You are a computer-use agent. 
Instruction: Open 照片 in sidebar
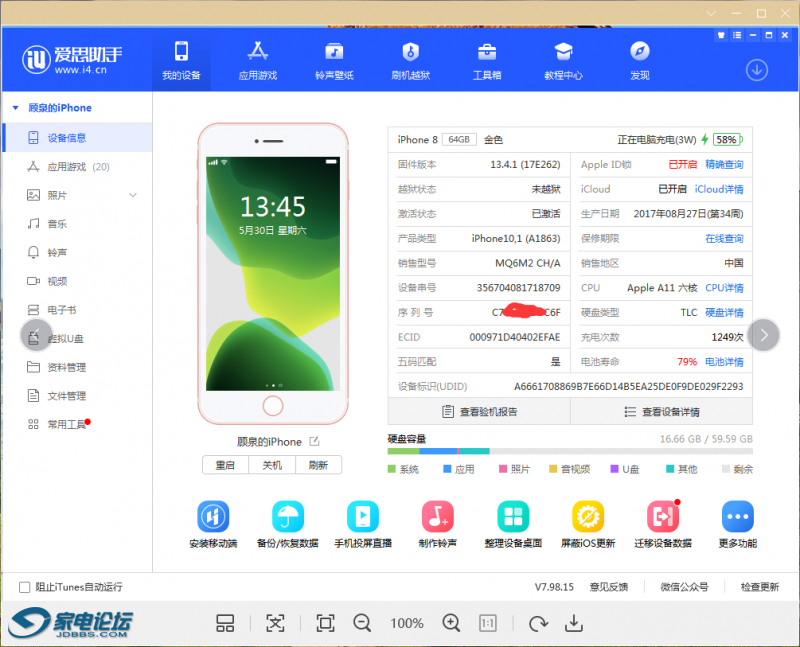click(x=77, y=195)
